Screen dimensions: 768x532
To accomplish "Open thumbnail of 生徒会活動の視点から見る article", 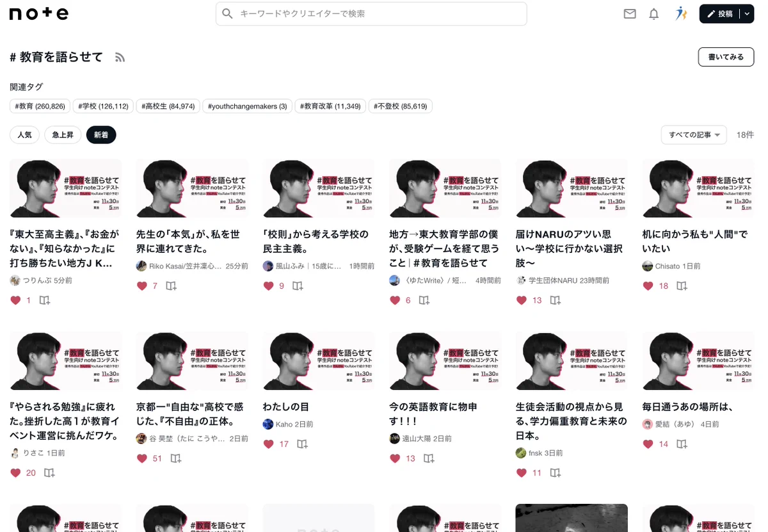I will pyautogui.click(x=572, y=361).
